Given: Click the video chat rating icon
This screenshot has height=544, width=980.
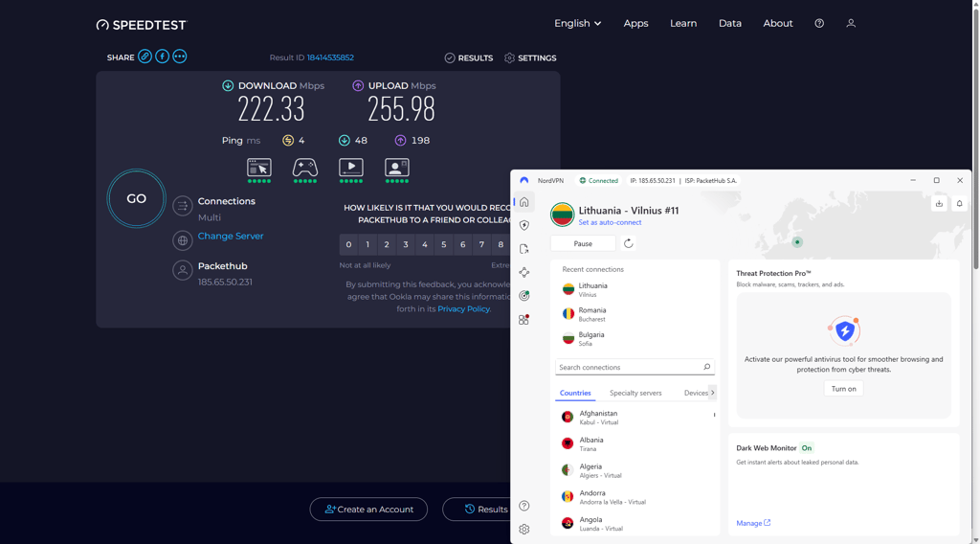Looking at the screenshot, I should 397,168.
